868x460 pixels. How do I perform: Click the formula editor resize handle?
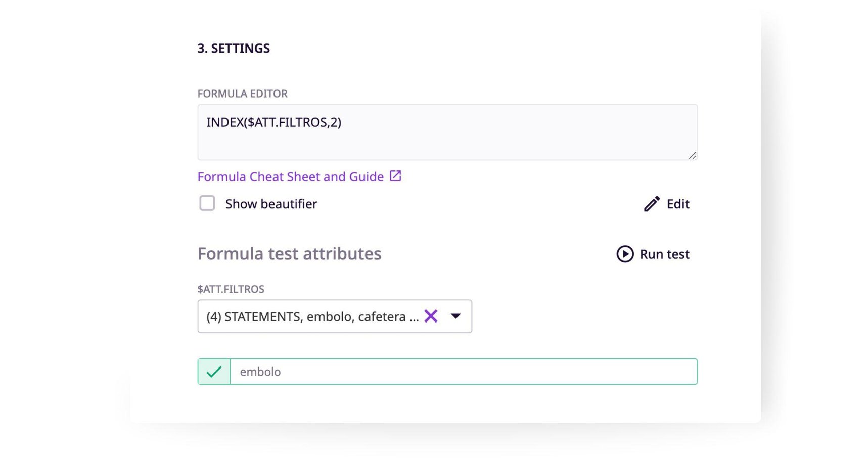tap(692, 156)
